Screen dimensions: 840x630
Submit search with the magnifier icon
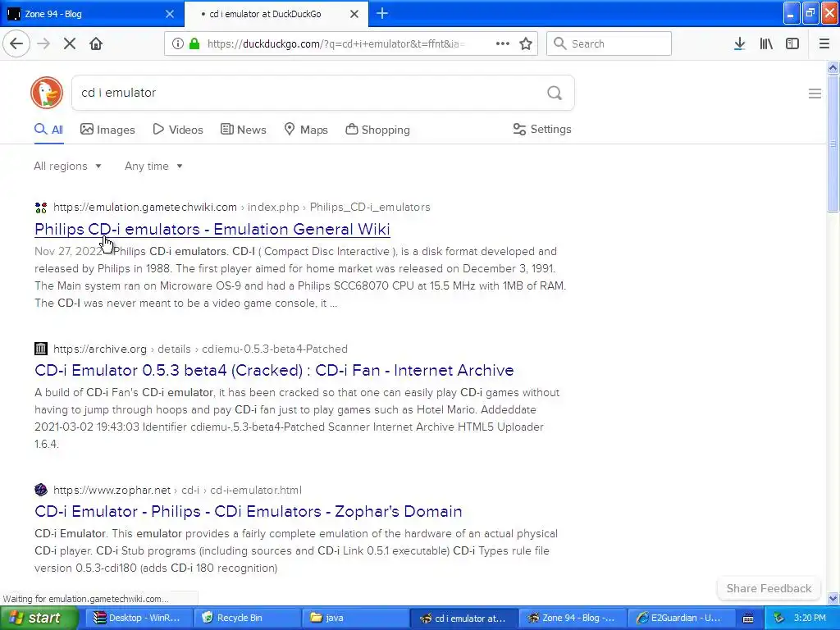(x=555, y=94)
